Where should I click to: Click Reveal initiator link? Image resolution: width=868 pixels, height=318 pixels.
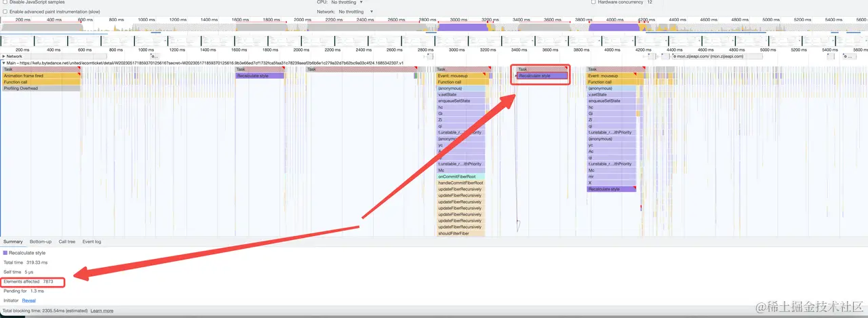pyautogui.click(x=28, y=300)
